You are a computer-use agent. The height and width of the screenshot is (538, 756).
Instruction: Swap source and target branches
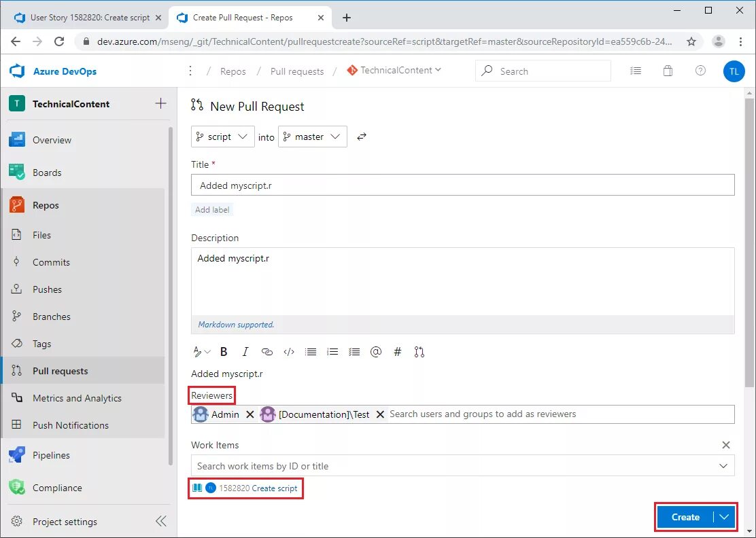tap(362, 137)
